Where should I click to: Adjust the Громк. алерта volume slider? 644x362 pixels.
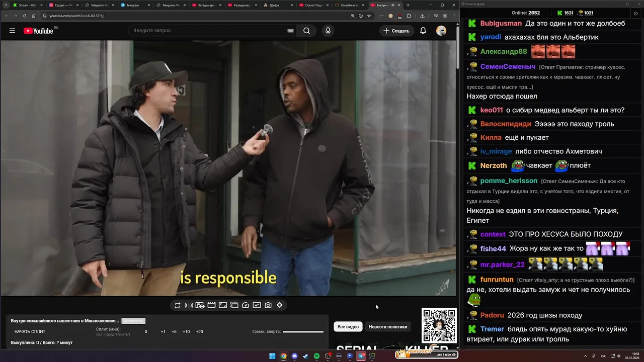303,332
